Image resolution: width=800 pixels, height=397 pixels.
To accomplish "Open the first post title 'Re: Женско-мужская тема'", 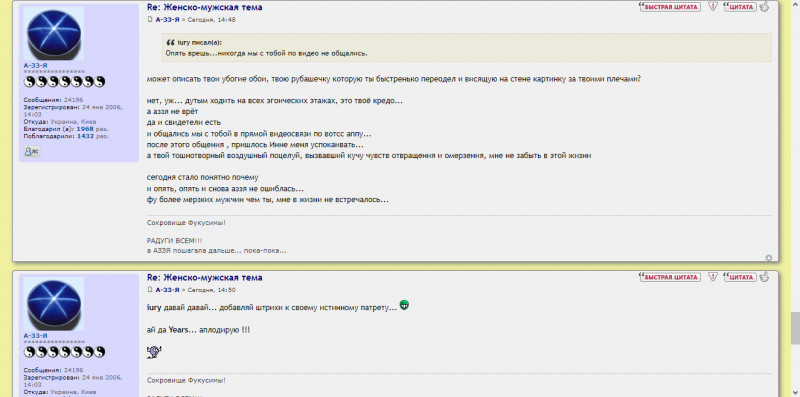I will (x=205, y=7).
